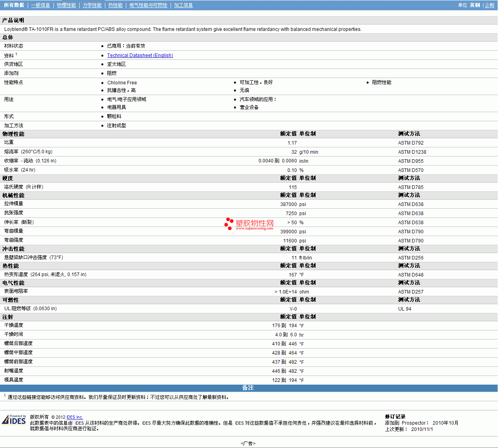Open 电气性能与可燃性 tab

[148, 5]
